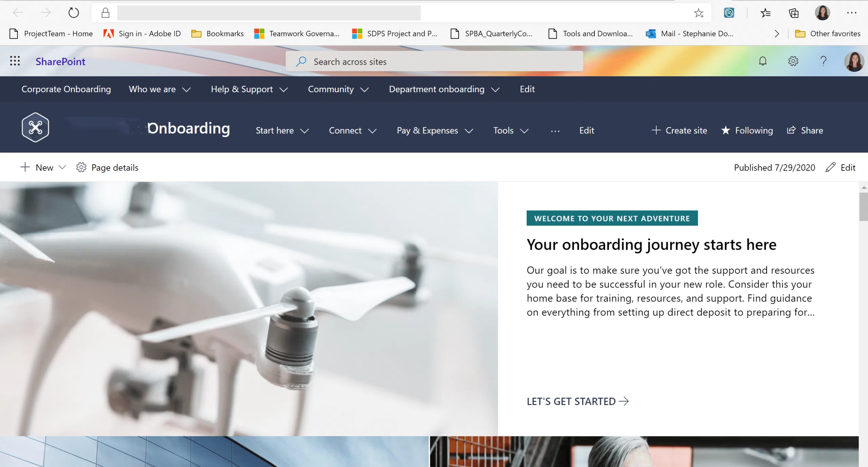
Task: Open SharePoint account picture menu
Action: click(854, 61)
